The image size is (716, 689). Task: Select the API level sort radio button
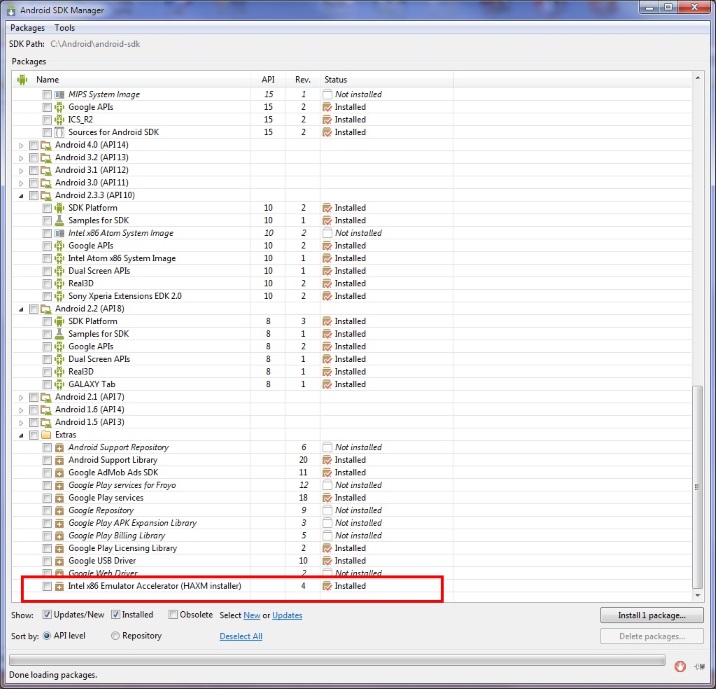click(x=47, y=636)
